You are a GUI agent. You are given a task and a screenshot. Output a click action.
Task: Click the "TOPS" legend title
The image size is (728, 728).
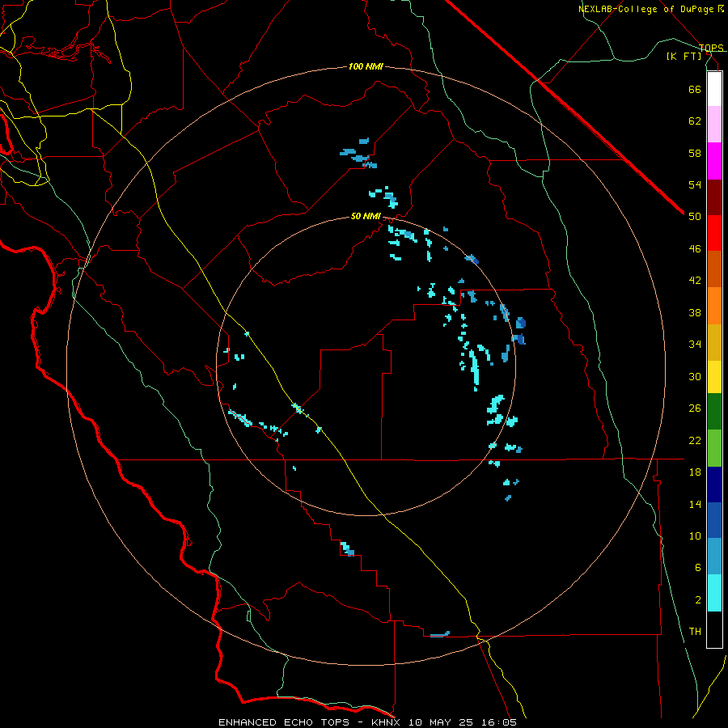point(711,48)
